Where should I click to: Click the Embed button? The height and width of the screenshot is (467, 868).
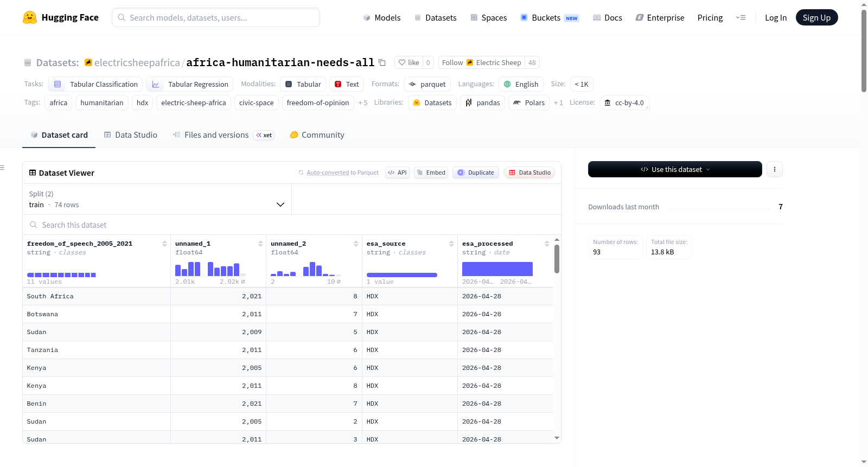tap(431, 172)
